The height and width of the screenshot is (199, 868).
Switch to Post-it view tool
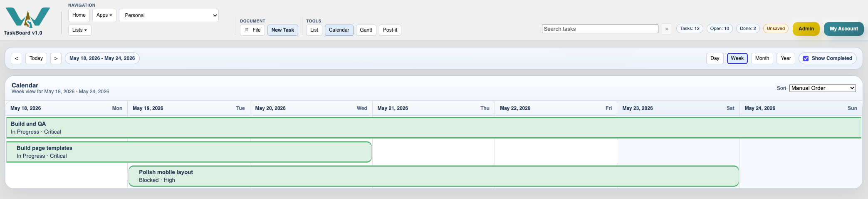[390, 30]
